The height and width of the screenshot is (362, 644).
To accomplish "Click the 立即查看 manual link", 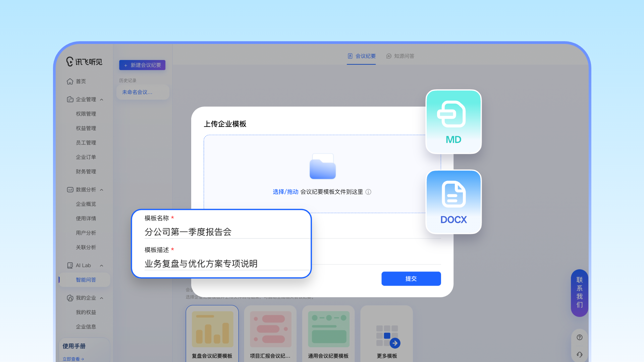I will [x=73, y=359].
